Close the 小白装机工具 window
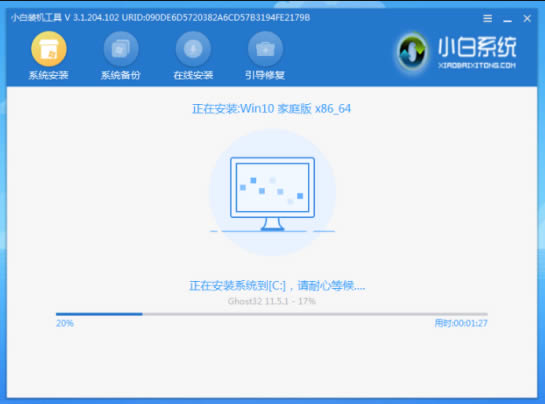 pos(527,18)
